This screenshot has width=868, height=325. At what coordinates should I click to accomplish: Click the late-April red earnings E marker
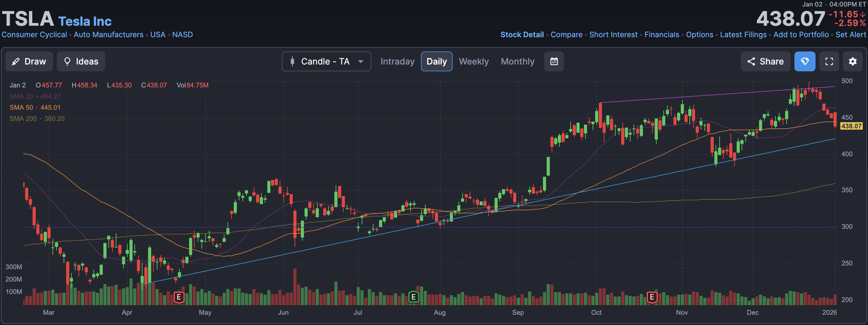point(179,297)
